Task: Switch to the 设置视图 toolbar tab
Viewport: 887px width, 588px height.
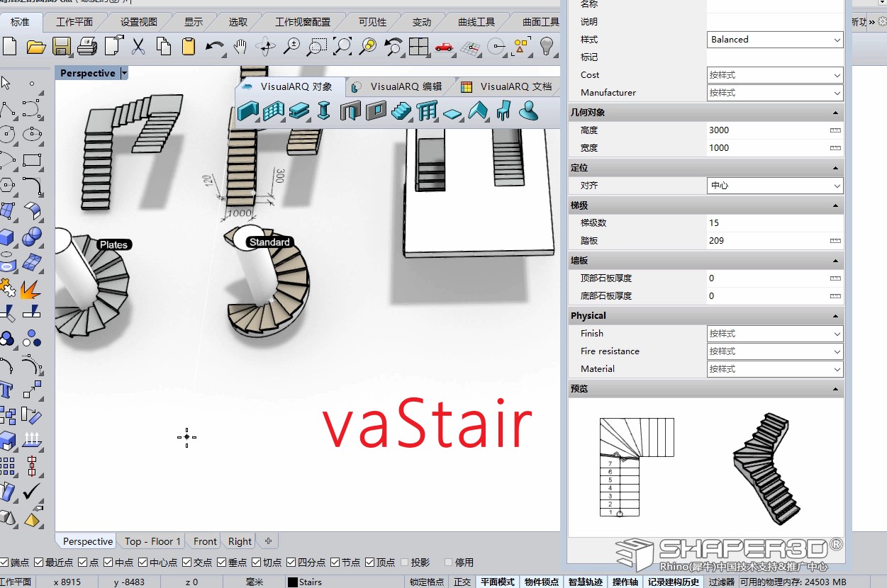Action: (139, 22)
